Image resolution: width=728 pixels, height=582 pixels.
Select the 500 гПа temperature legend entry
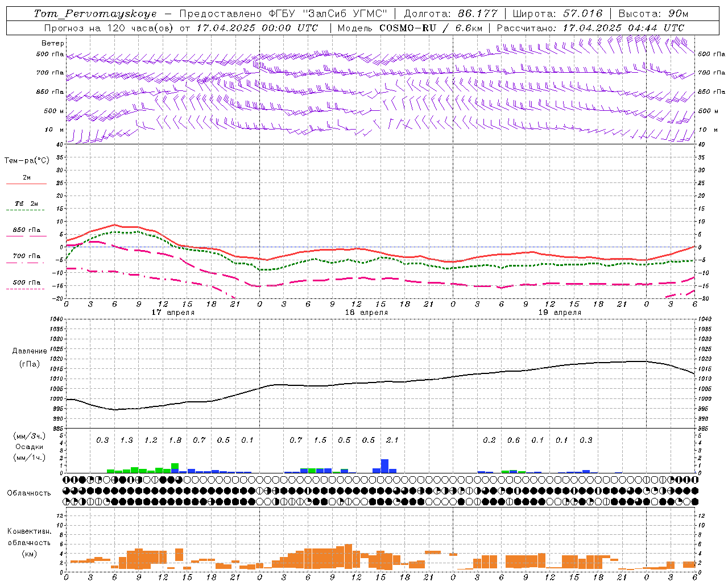[x=26, y=283]
